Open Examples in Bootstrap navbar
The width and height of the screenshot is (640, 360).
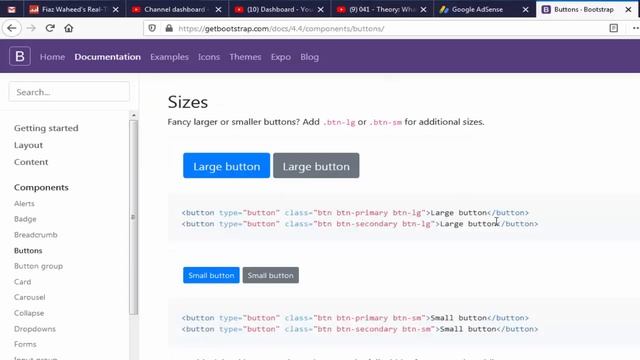pyautogui.click(x=169, y=57)
